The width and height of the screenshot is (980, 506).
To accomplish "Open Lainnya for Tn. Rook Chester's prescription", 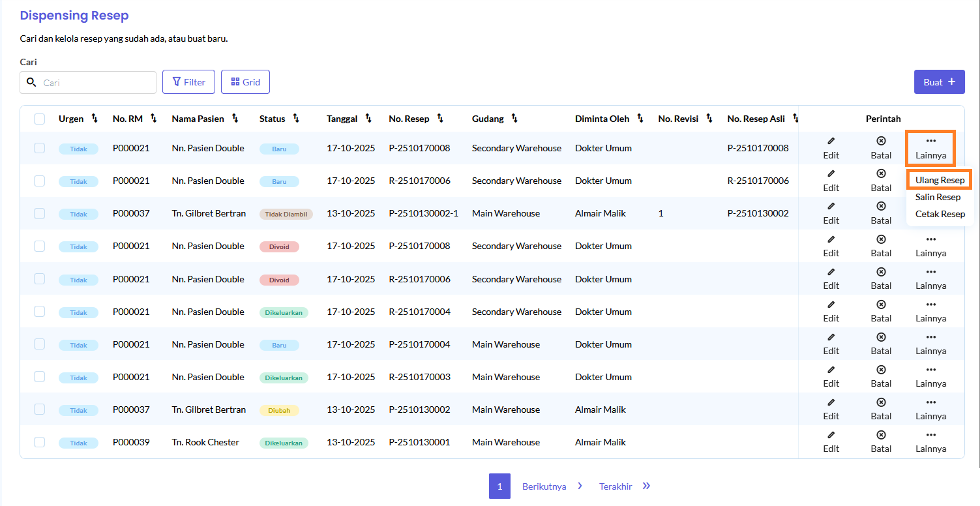I will point(930,441).
